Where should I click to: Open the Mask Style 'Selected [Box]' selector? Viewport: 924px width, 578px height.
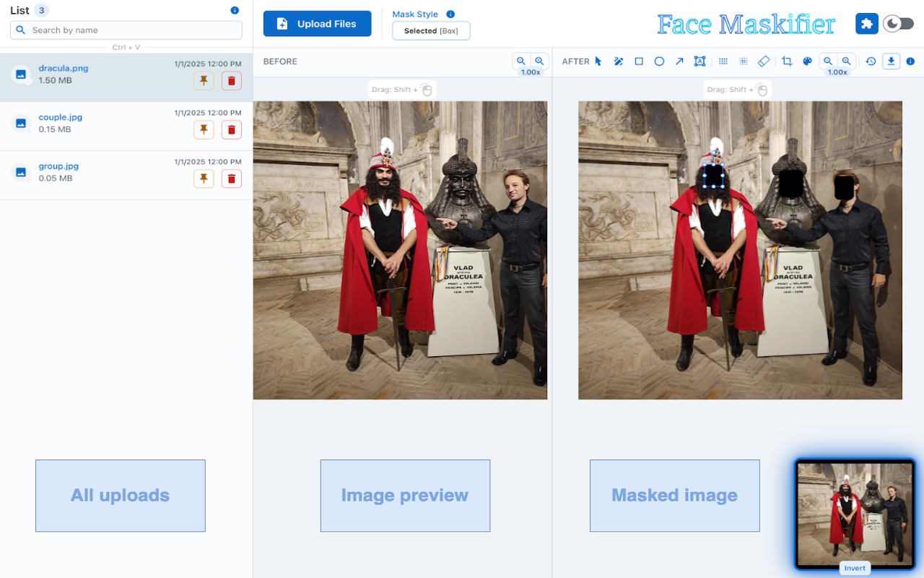[431, 30]
